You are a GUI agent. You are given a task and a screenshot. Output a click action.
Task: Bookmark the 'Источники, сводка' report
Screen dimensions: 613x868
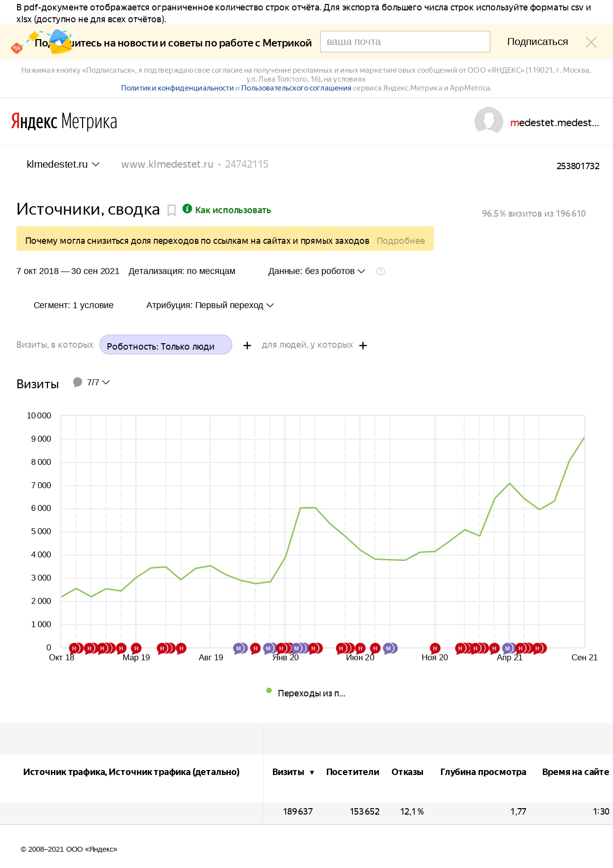[172, 210]
